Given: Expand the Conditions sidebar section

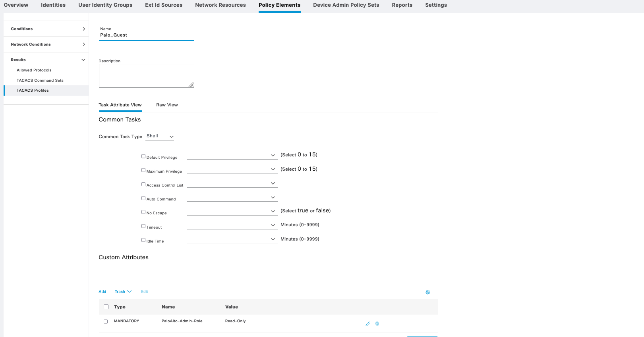Looking at the screenshot, I should coord(46,29).
